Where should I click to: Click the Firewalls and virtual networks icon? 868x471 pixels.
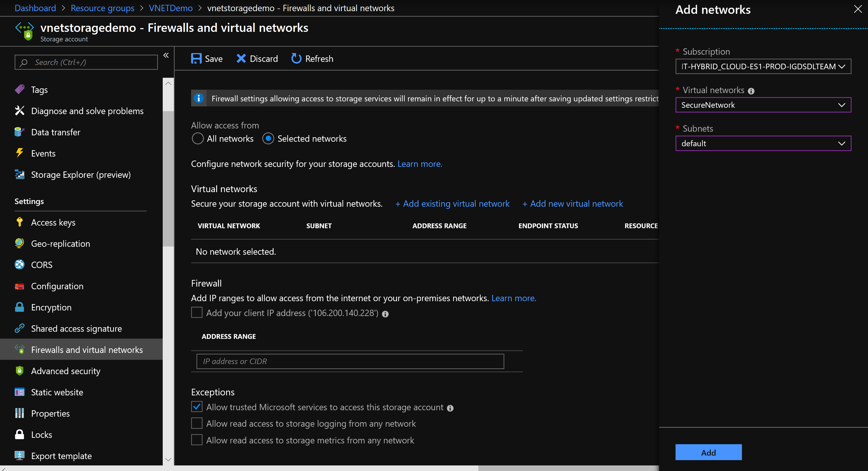click(20, 350)
